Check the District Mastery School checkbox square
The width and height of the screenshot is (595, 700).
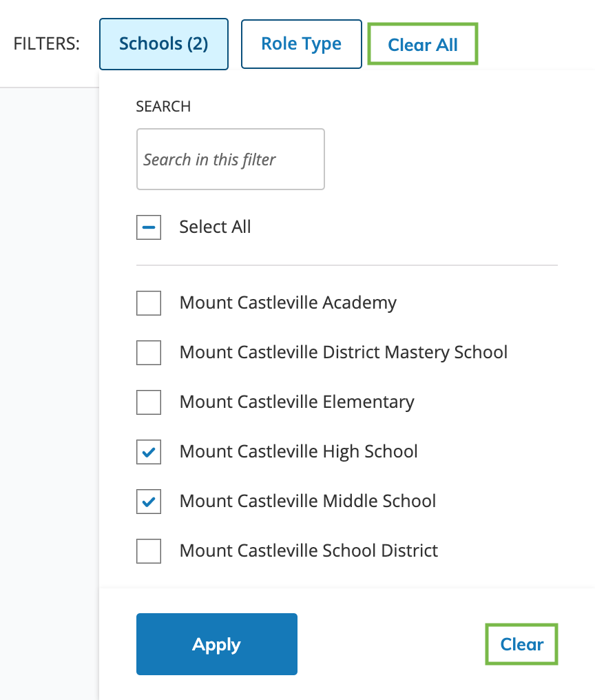tap(149, 353)
